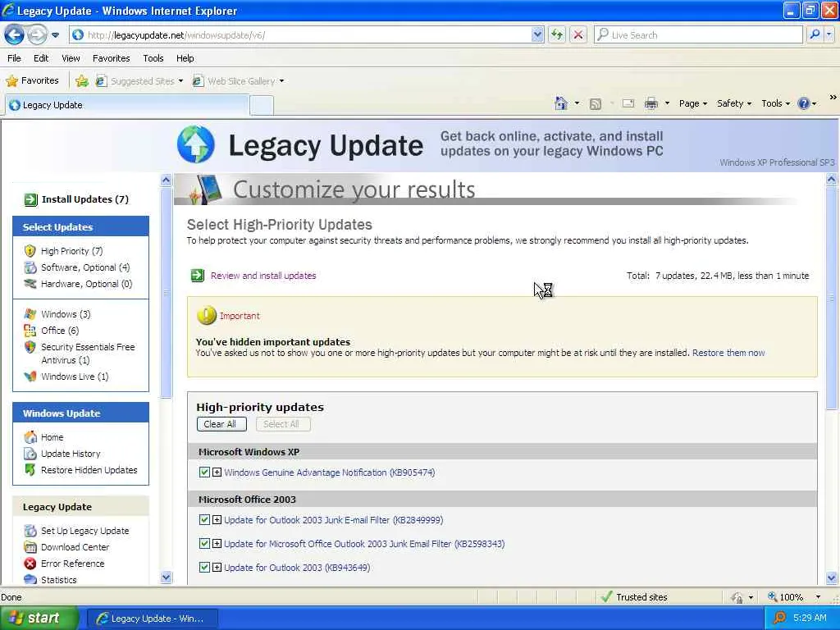This screenshot has width=840, height=630.
Task: Open the Page command bar menu
Action: pyautogui.click(x=692, y=103)
